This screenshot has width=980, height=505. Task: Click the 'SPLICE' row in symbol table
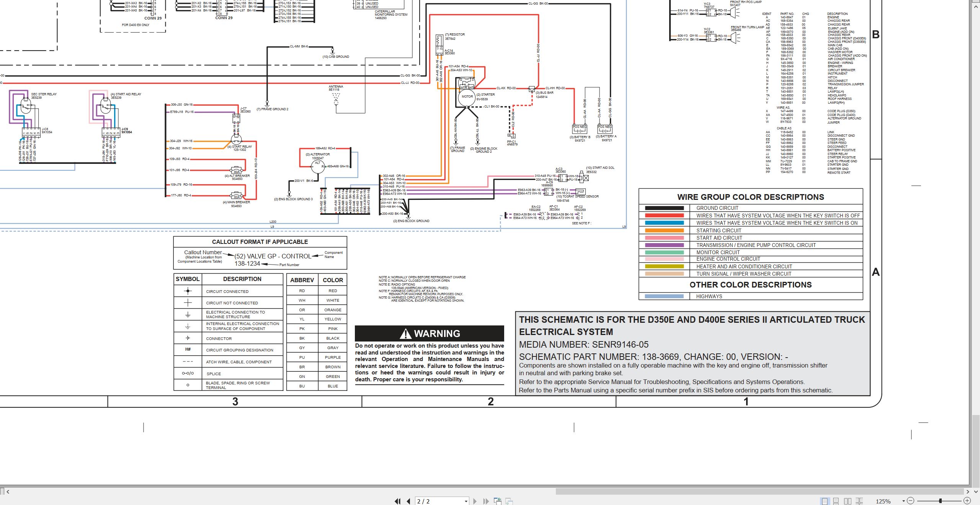point(214,374)
